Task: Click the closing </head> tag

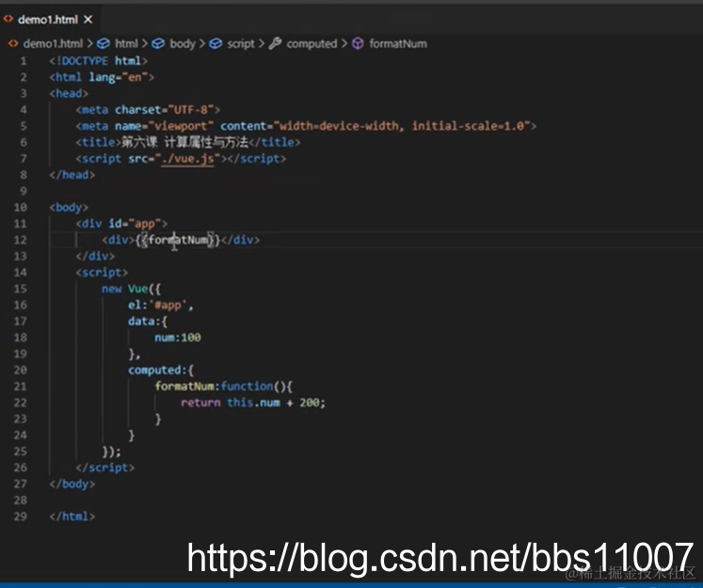Action: pos(72,175)
